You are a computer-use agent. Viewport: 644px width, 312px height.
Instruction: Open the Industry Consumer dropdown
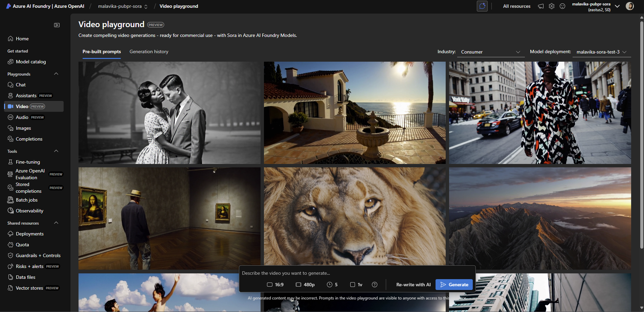tap(490, 52)
